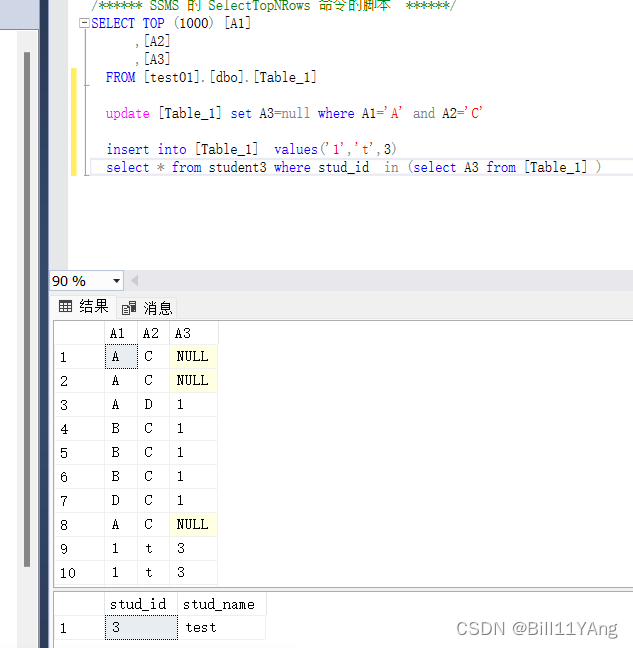
Task: Select the A3 column header
Action: (x=194, y=333)
